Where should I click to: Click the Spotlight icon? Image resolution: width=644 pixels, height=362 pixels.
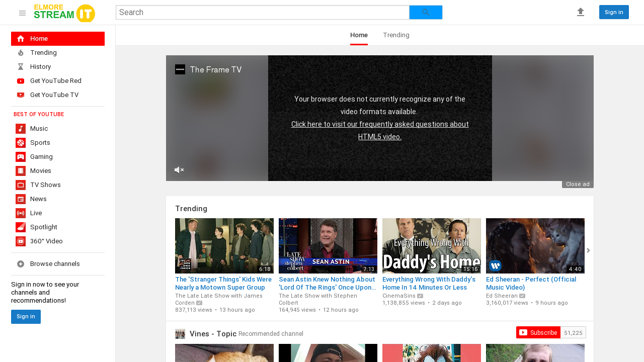21,227
